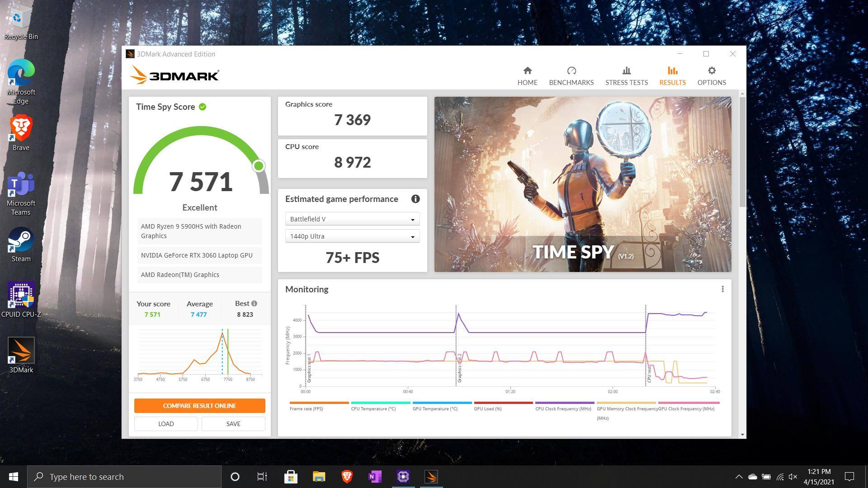Open CPU-Z from the taskbar
Viewport: 868px width, 488px height.
(x=403, y=477)
